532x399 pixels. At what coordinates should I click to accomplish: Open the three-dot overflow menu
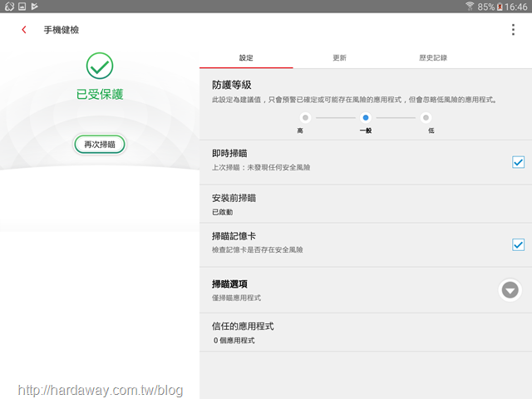coord(513,30)
